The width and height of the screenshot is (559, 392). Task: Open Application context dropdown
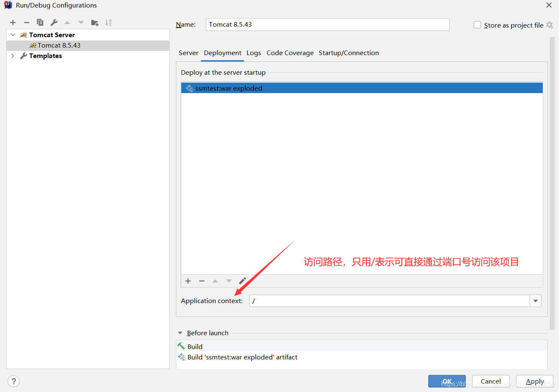535,301
